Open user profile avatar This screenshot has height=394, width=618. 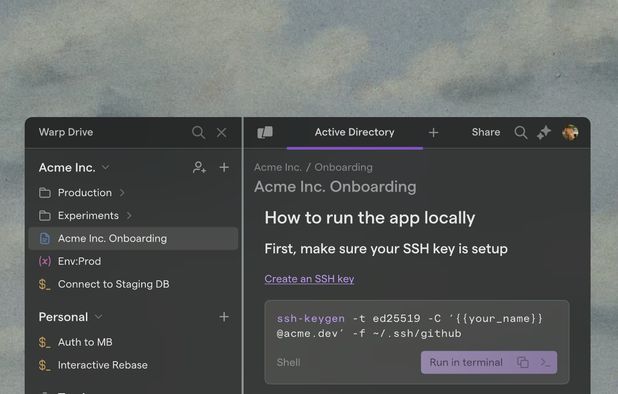(x=570, y=132)
